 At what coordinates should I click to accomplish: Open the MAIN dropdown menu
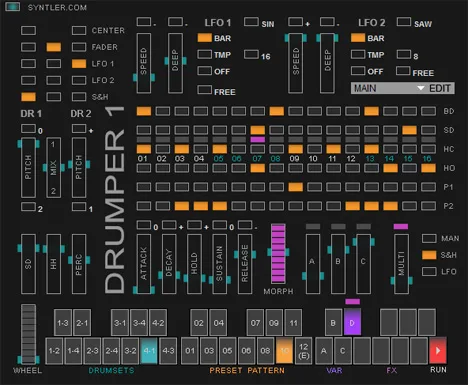click(x=388, y=88)
